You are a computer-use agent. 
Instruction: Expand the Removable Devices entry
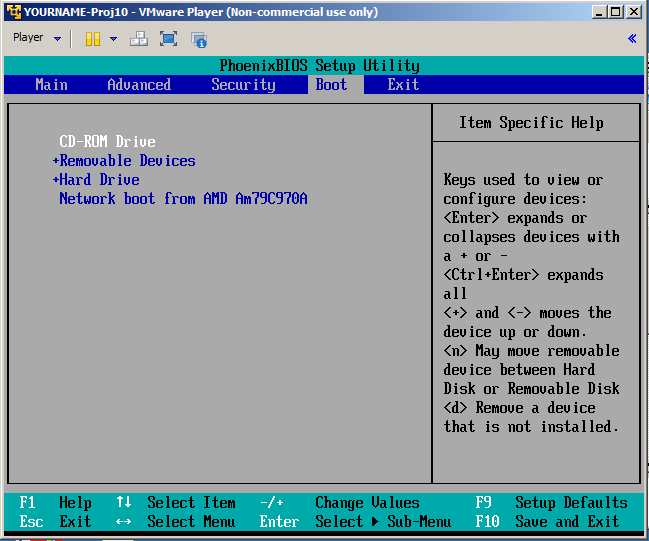124,161
